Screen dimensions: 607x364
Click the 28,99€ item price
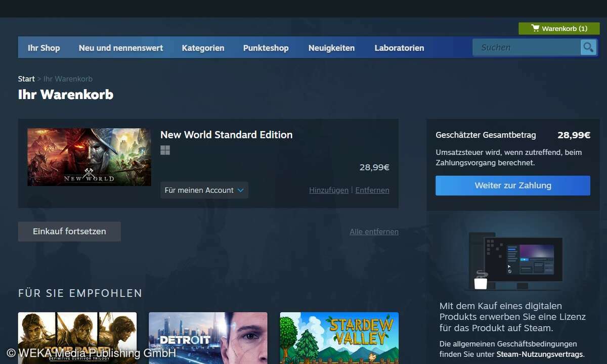374,167
